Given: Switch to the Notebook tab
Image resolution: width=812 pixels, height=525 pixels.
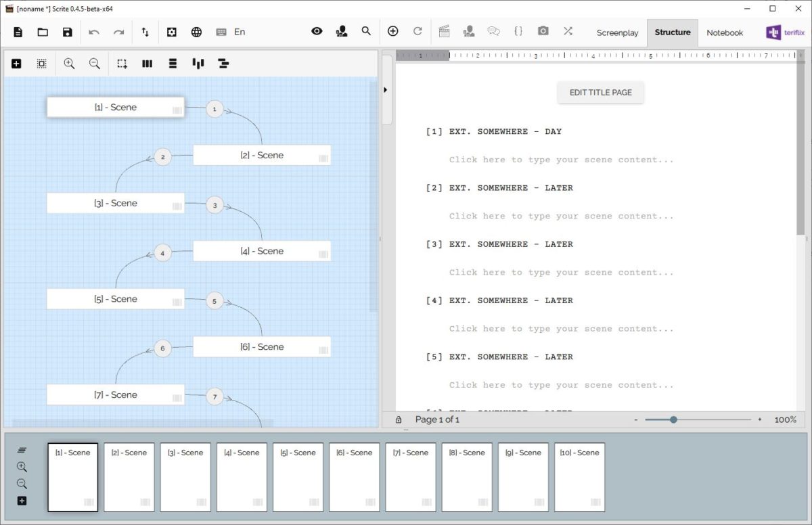Looking at the screenshot, I should point(724,32).
